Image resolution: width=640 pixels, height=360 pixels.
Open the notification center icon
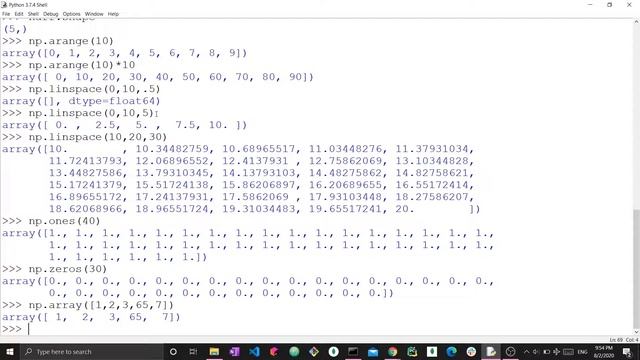628,351
